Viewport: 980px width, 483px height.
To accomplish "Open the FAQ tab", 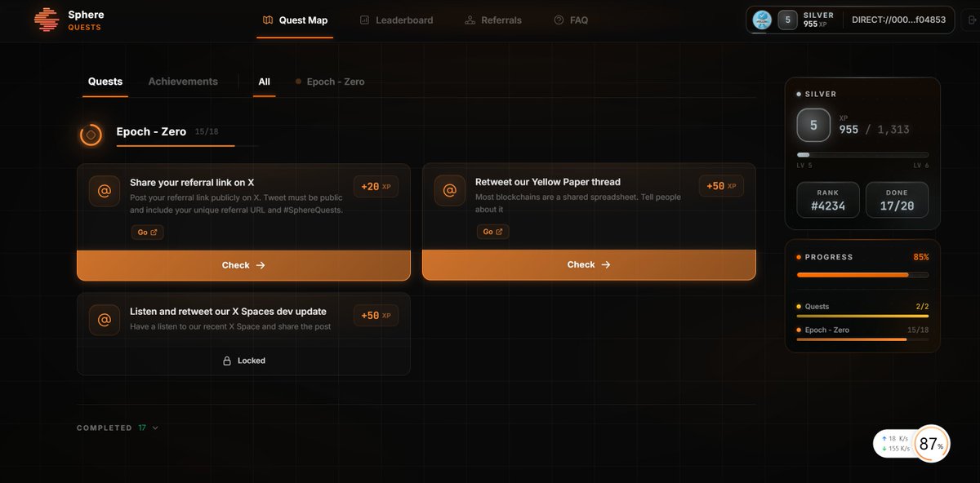I will coord(571,20).
